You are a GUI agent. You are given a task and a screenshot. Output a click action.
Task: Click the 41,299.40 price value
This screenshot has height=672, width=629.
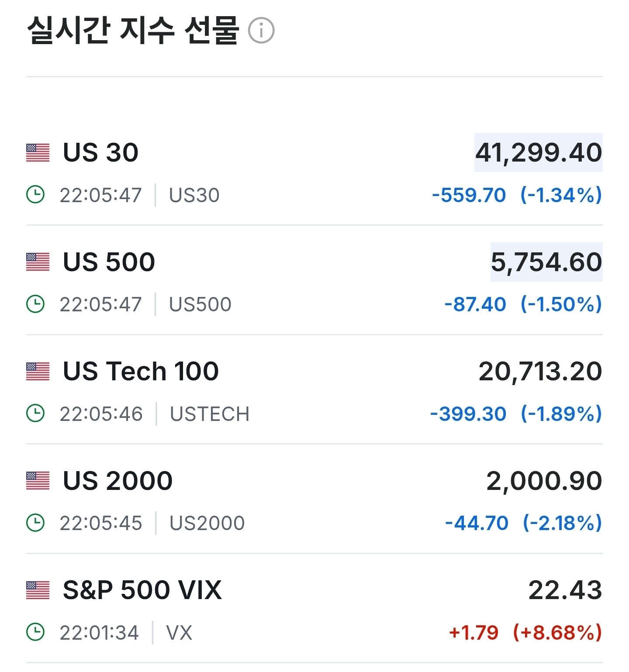[x=538, y=153]
